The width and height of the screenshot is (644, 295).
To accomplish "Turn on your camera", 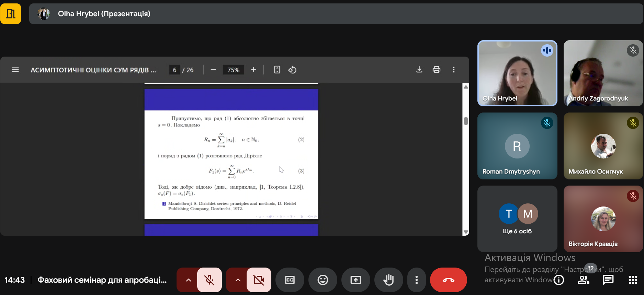I will [x=259, y=280].
